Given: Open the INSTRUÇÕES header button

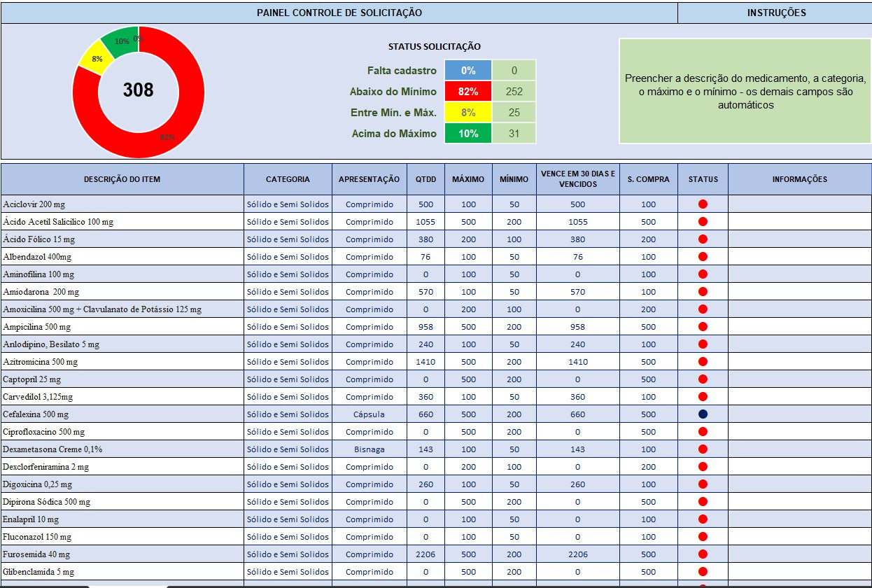Looking at the screenshot, I should click(775, 13).
